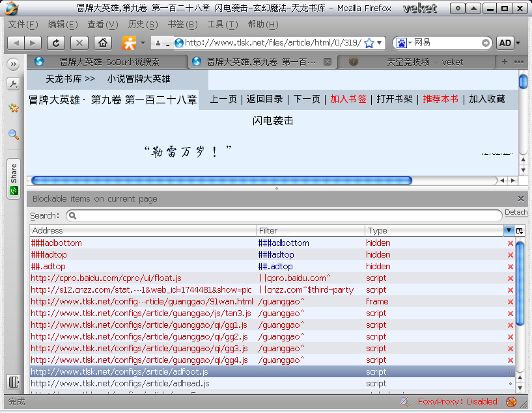Click the red blocked icon after FoxyProxy

click(511, 402)
